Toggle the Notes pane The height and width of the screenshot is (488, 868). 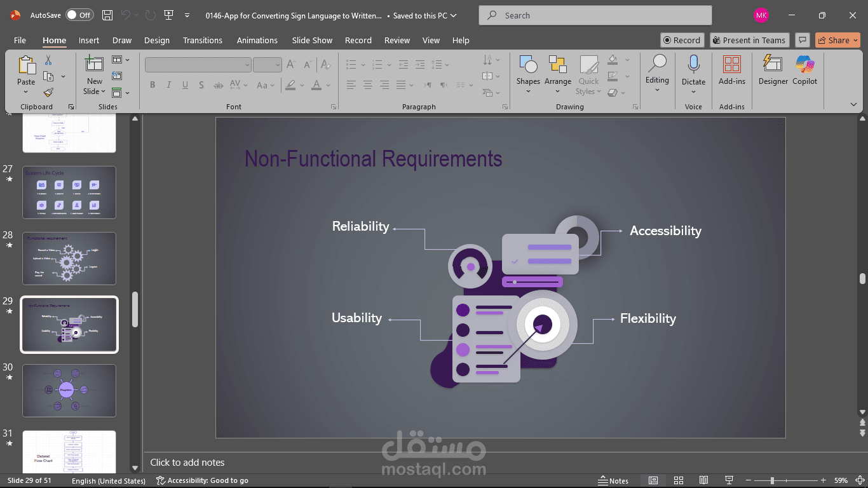point(614,480)
